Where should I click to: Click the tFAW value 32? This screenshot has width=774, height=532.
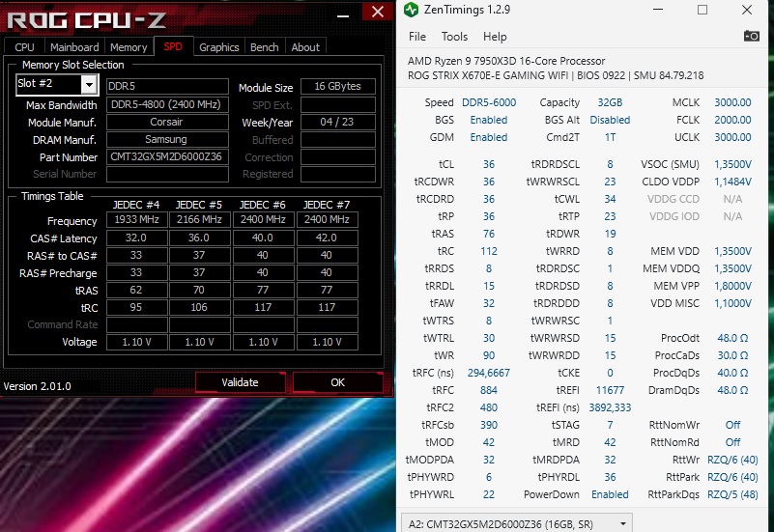pyautogui.click(x=489, y=303)
